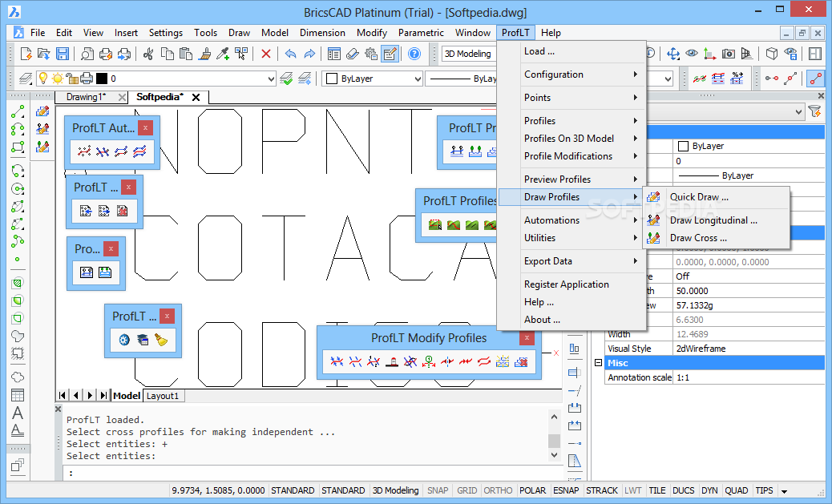Click the Open file folder icon

point(43,54)
